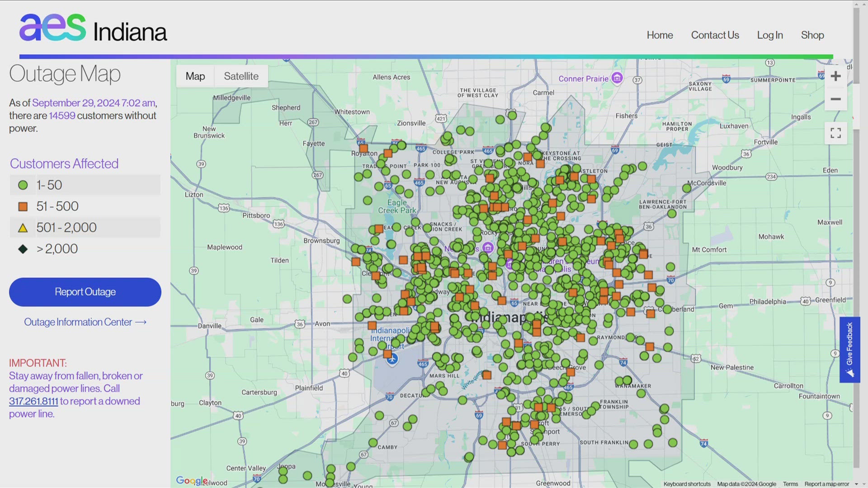This screenshot has height=488, width=868.
Task: Click the Customers Affected heading
Action: point(64,164)
